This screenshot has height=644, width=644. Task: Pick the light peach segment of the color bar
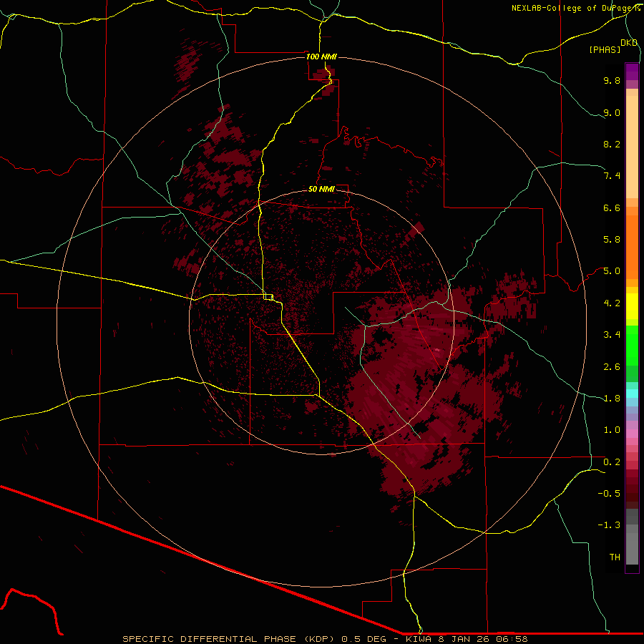click(632, 147)
